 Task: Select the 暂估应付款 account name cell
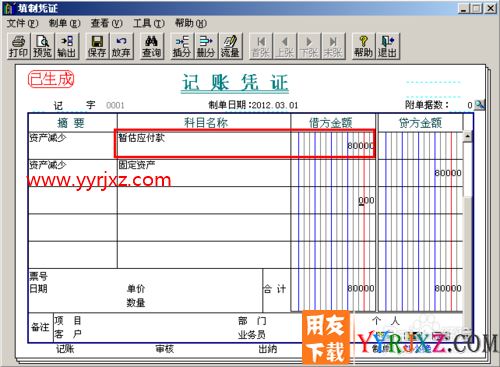click(x=204, y=145)
